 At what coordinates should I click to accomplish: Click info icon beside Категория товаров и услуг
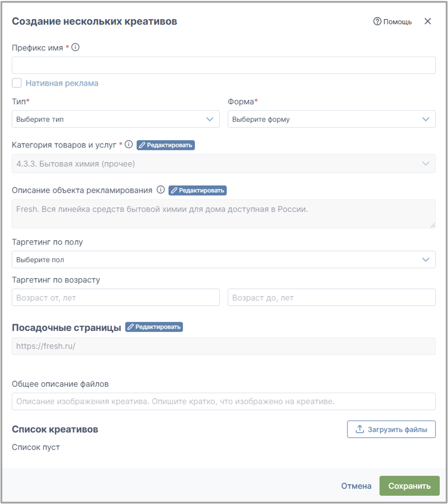click(129, 144)
